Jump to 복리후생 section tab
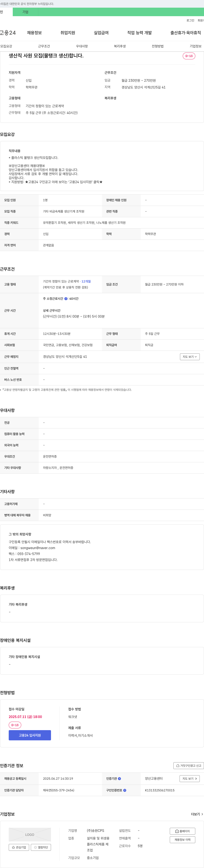Screen dimensions: 204x868 (119, 46)
